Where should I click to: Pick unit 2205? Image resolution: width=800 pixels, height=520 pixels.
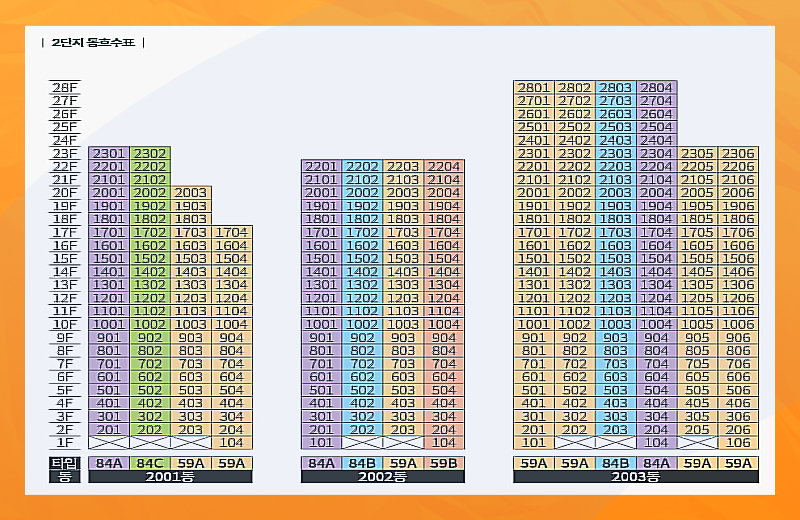[697, 166]
